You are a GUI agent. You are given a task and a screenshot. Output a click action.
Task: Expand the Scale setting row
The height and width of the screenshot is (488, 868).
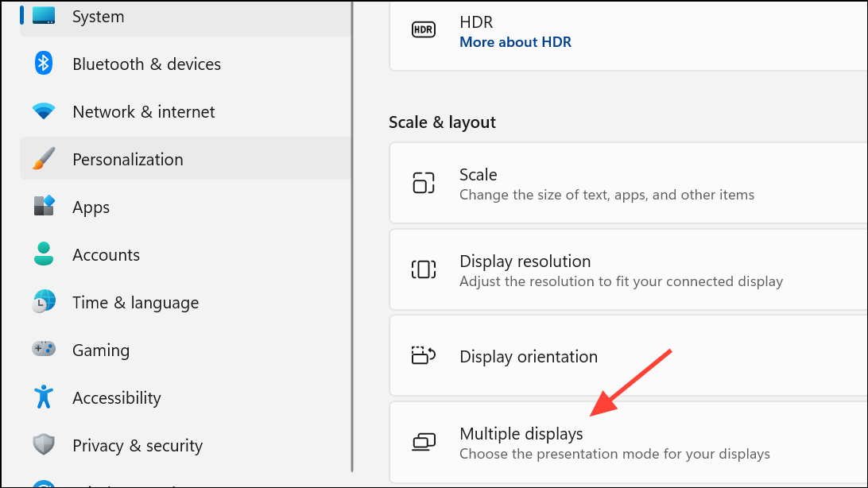click(x=628, y=184)
